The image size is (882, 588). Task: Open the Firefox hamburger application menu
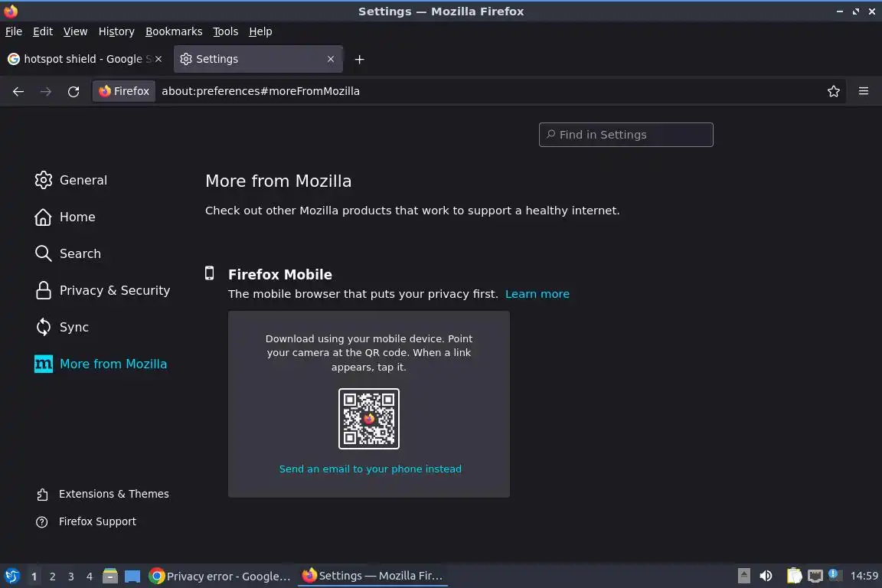point(864,91)
